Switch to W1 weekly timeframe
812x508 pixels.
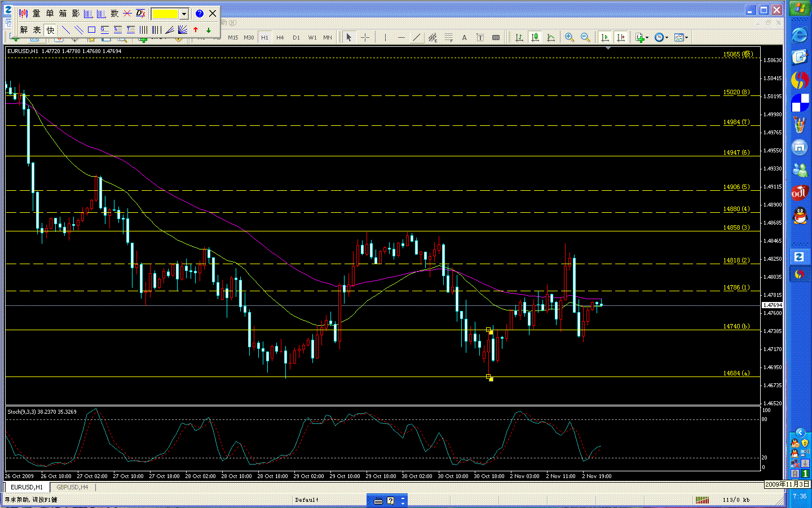[x=312, y=37]
